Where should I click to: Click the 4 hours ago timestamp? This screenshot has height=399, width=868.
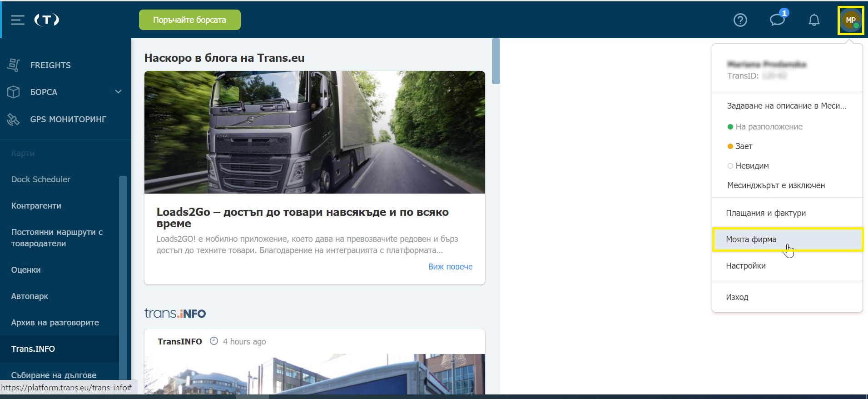click(x=244, y=341)
